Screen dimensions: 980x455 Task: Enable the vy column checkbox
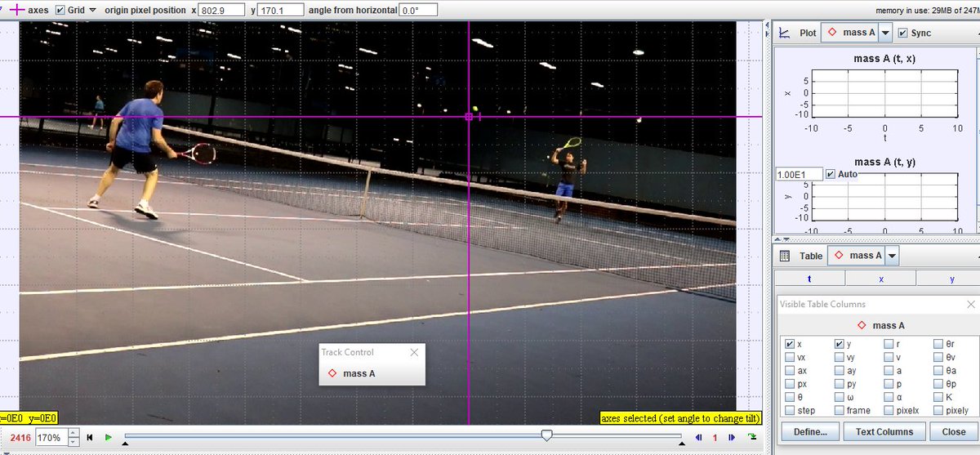[839, 358]
